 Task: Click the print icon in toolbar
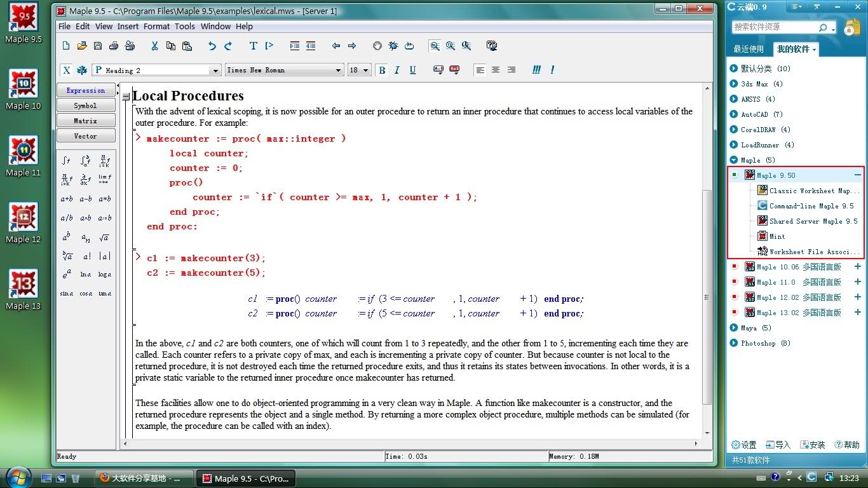114,46
